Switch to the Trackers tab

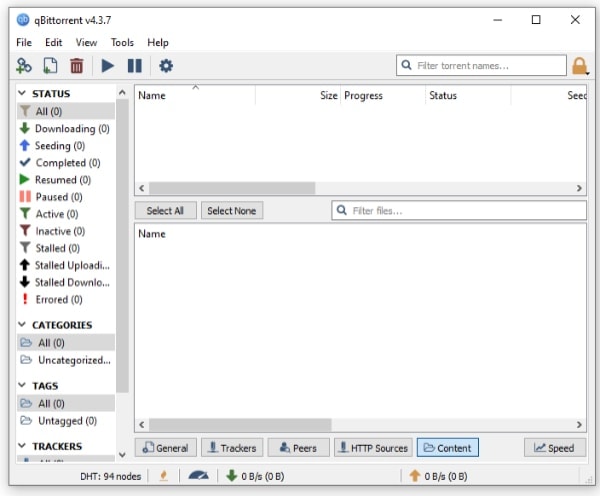[232, 448]
